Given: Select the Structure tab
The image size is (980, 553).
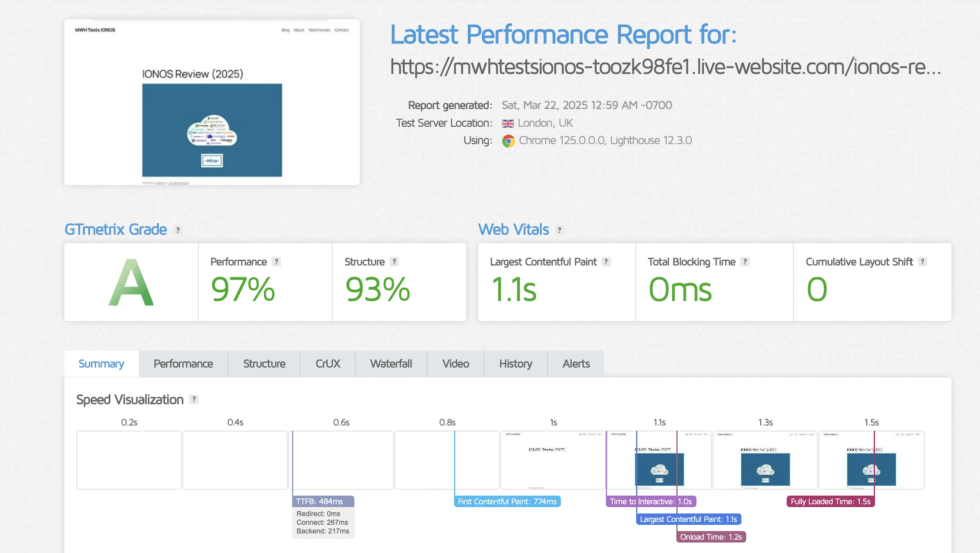Looking at the screenshot, I should 264,364.
